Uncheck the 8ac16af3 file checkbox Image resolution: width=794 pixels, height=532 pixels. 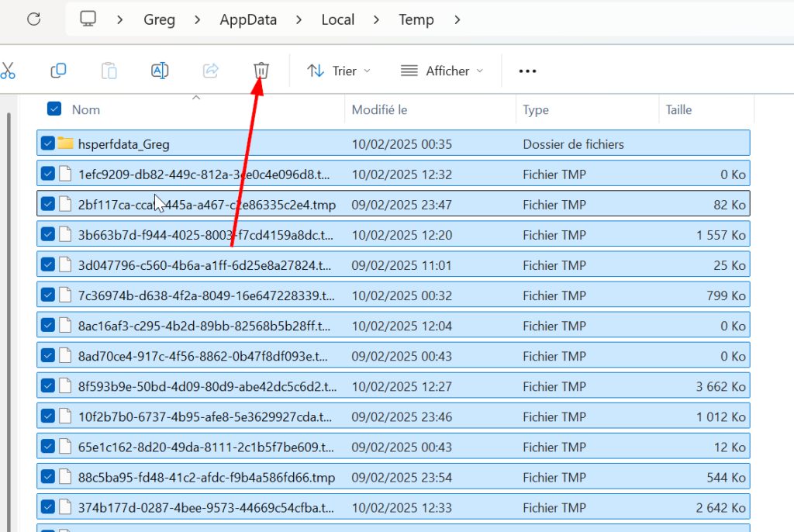(47, 325)
